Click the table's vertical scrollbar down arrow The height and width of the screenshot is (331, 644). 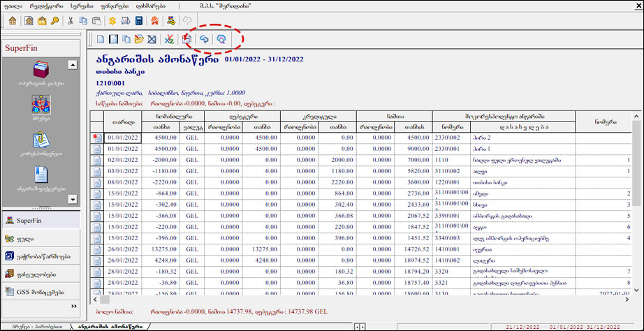coord(636,290)
